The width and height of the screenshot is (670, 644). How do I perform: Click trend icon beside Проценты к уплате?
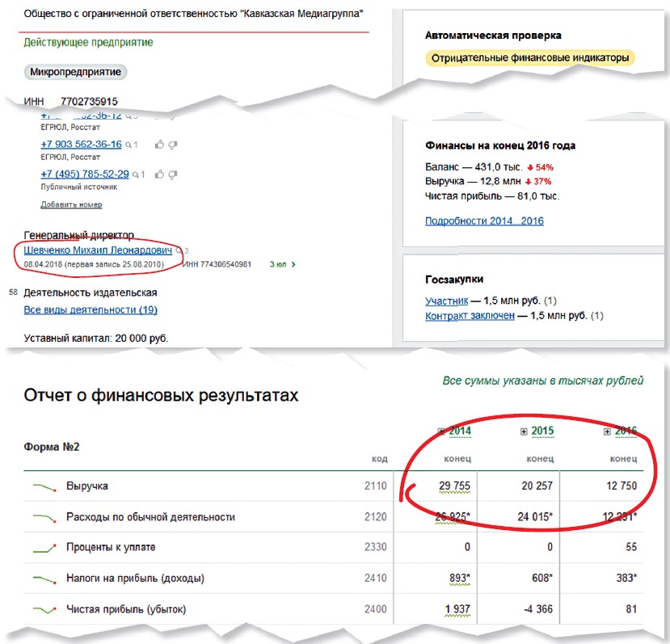[x=45, y=548]
